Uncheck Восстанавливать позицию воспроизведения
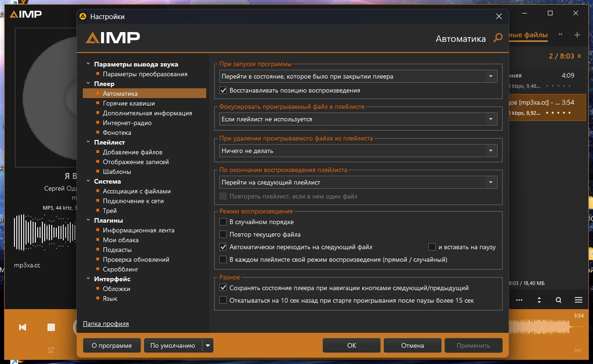593x364 pixels. [x=223, y=90]
